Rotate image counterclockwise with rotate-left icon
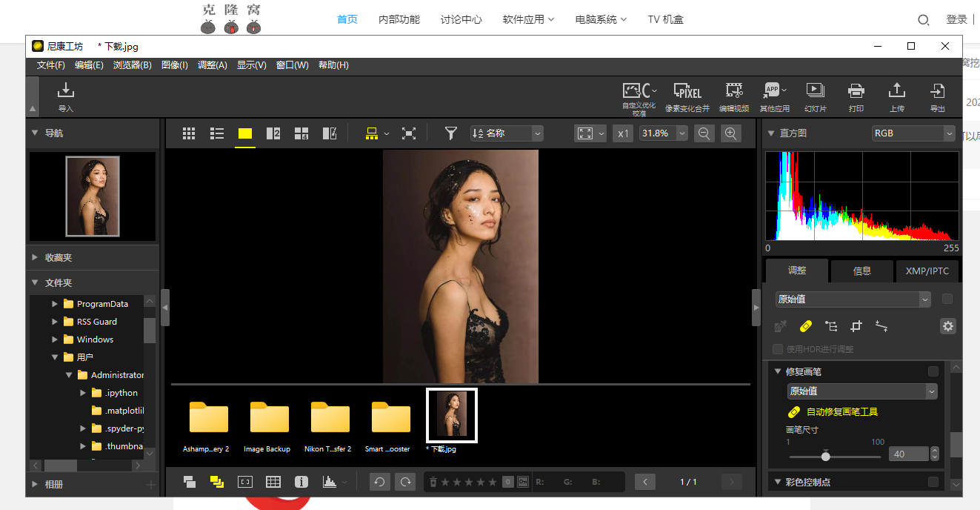The height and width of the screenshot is (510, 980). coord(379,482)
